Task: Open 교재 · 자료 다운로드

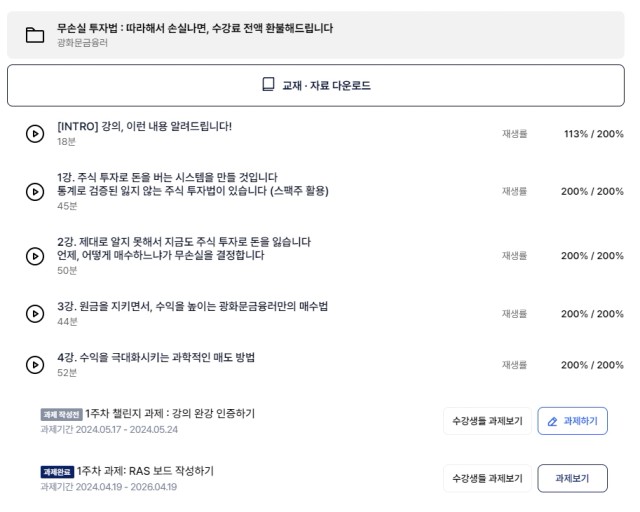Action: (x=316, y=85)
